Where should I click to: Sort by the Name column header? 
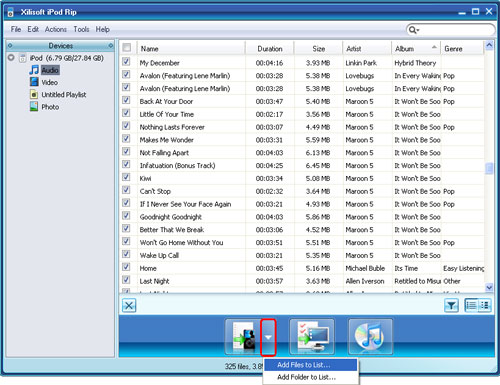[x=191, y=49]
